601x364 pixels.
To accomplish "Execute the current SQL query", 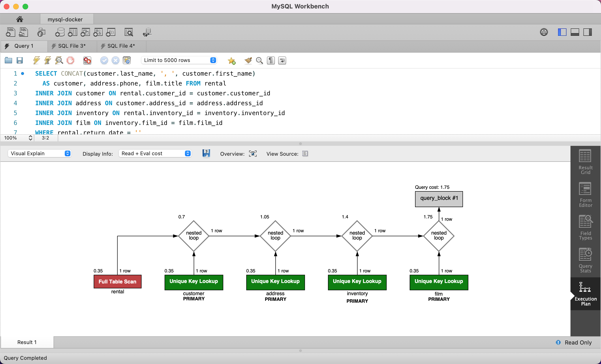I will [36, 60].
